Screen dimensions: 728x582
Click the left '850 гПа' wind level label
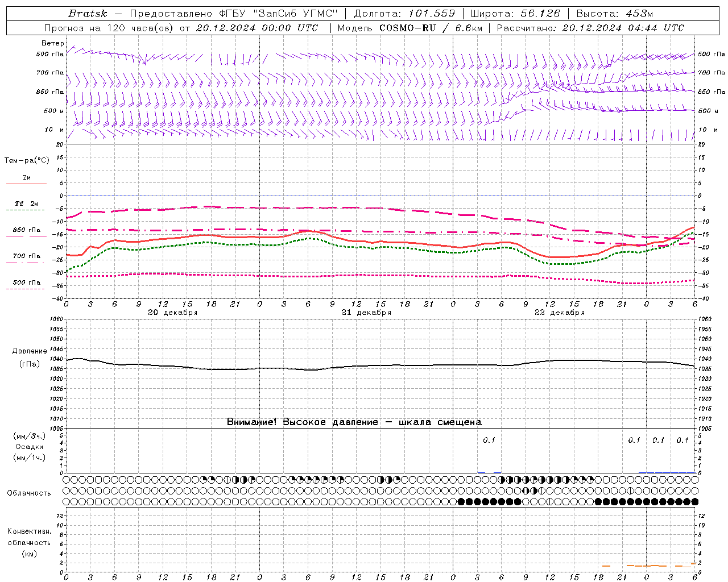tap(50, 92)
